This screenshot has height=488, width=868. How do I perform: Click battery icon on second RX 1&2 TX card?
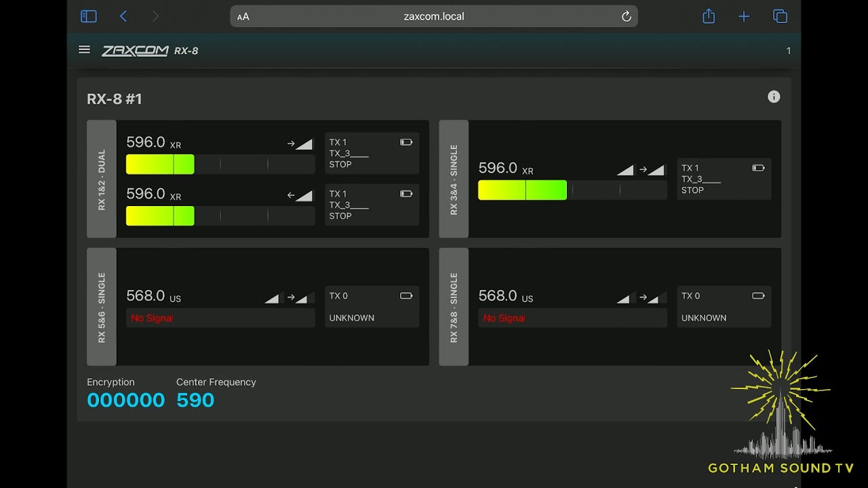pos(406,194)
